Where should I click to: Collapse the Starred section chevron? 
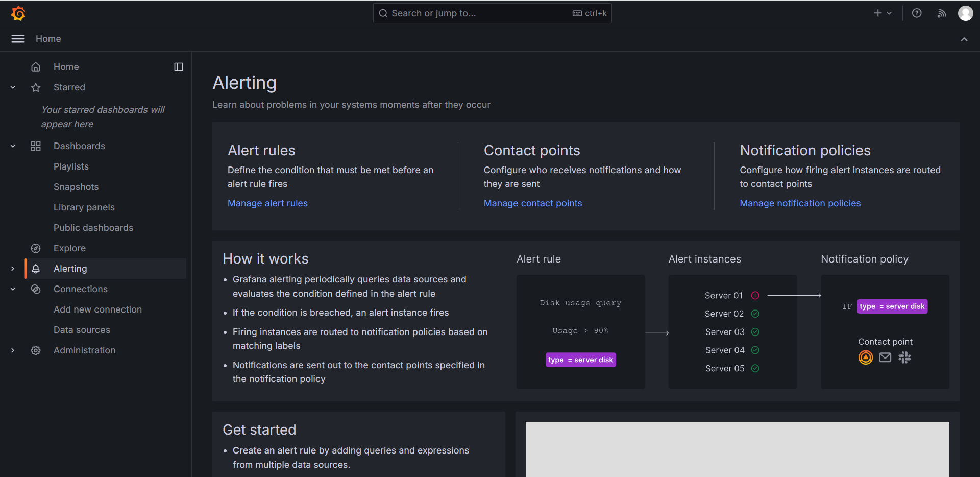[12, 87]
